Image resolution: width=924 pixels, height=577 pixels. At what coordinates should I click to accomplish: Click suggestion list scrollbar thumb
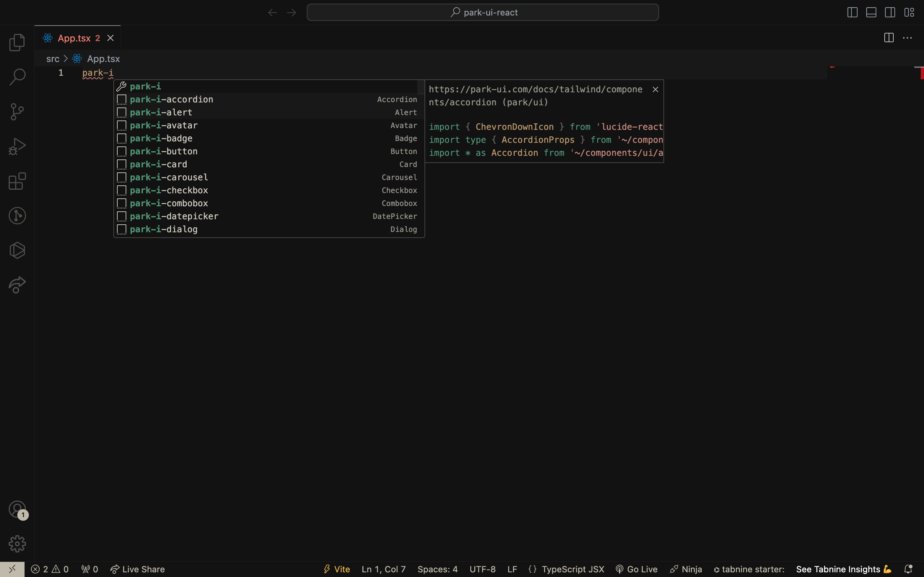pos(420,87)
